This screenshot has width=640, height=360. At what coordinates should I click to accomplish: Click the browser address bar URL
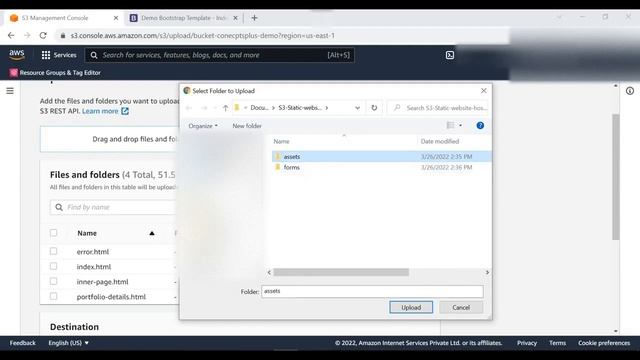click(x=202, y=36)
